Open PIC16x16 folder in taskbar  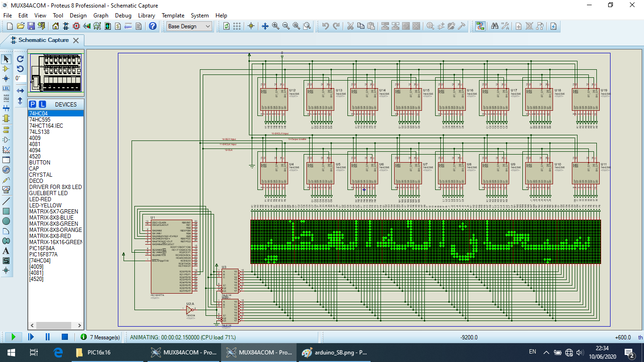(107, 352)
